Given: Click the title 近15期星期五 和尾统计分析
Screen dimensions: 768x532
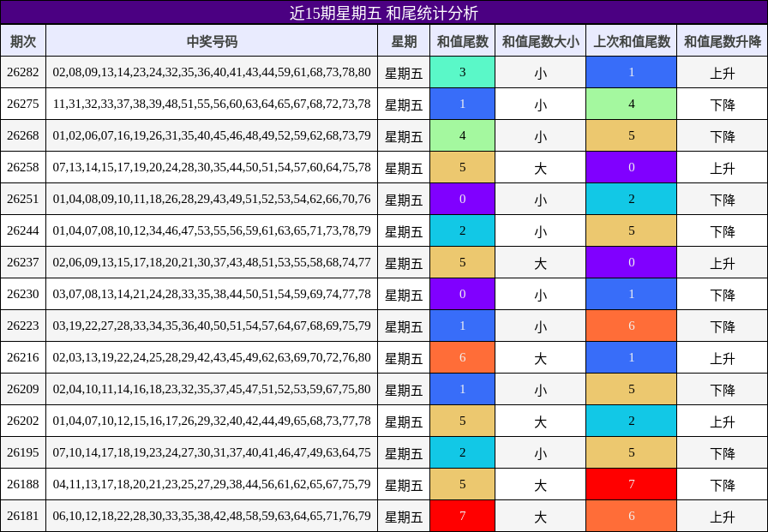Looking at the screenshot, I should click(383, 13).
